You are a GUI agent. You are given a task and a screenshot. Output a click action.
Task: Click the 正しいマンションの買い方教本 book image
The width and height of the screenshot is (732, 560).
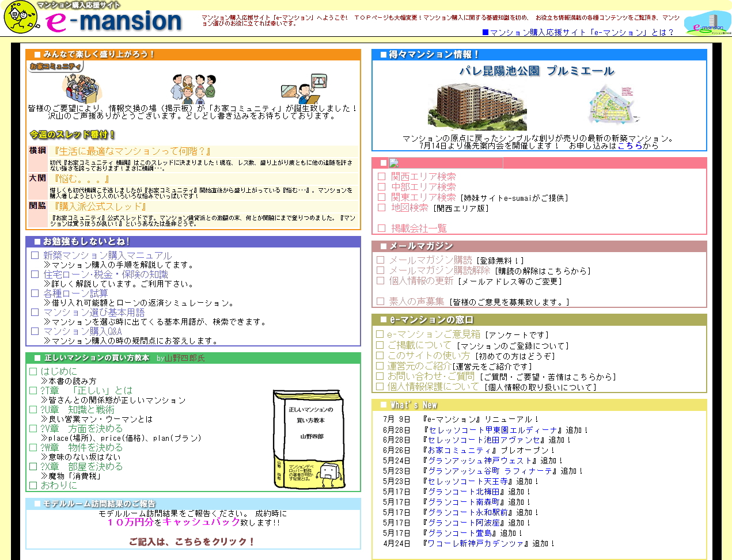pos(309,440)
